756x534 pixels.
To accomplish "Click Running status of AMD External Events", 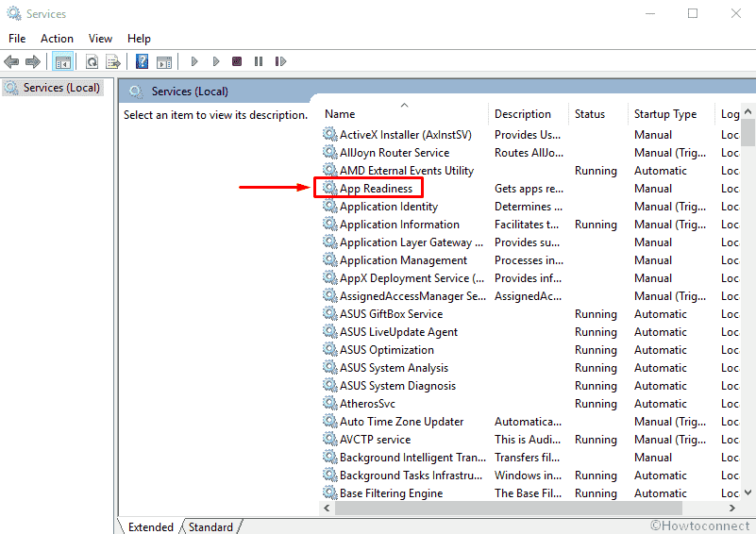I will [x=596, y=170].
